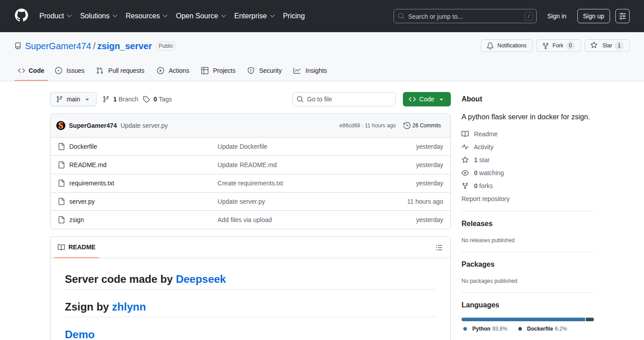644x340 pixels.
Task: Open the zhlynn link in README
Action: (129, 307)
